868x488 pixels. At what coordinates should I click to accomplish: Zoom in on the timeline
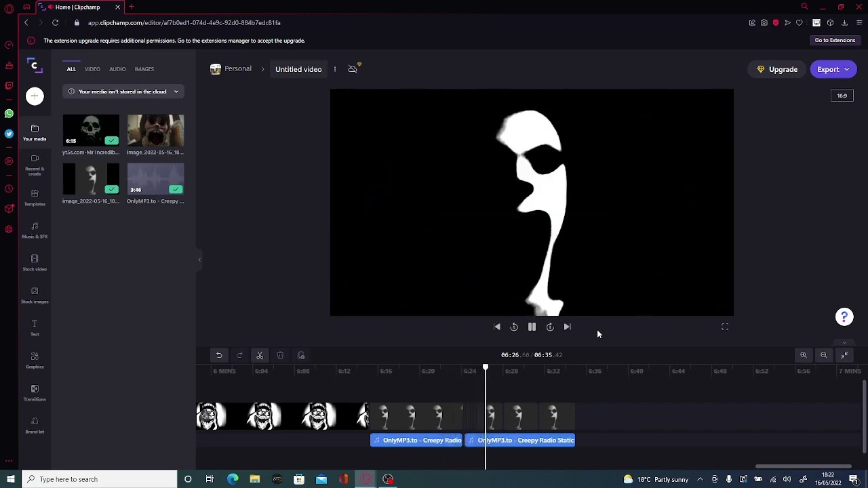point(804,355)
